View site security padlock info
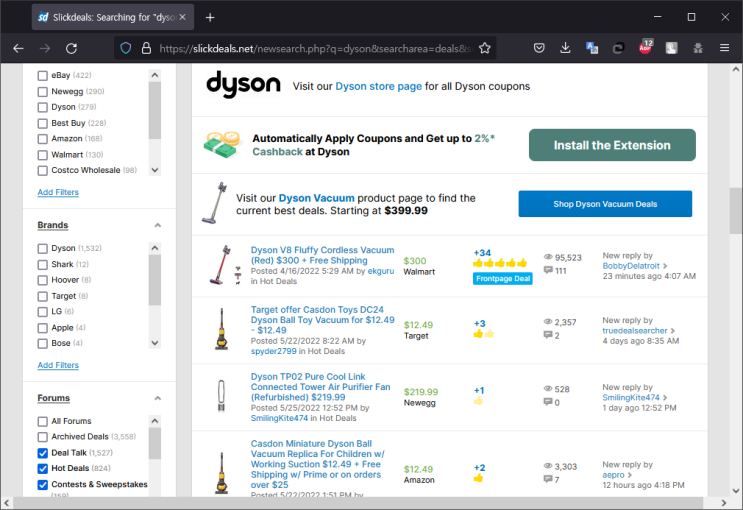This screenshot has height=510, width=743. click(x=146, y=48)
